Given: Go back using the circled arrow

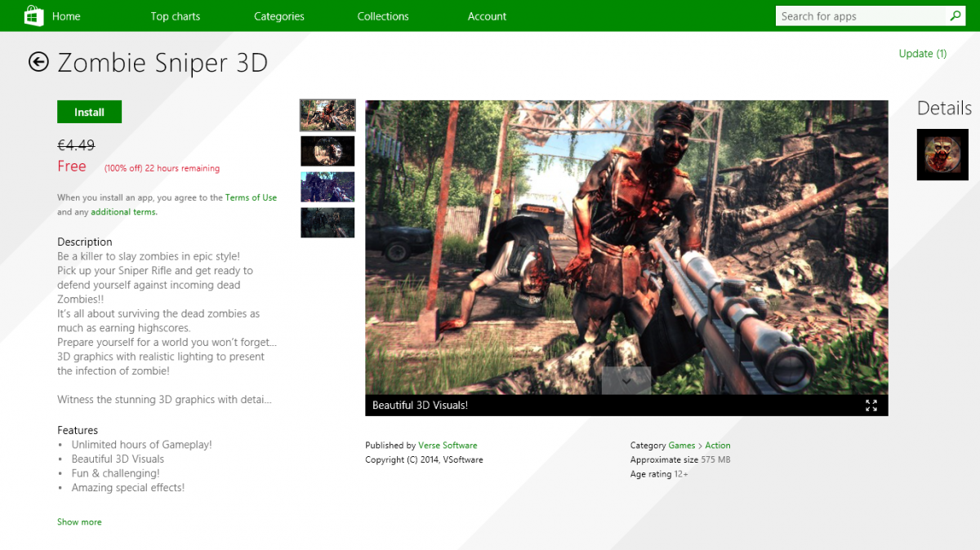Looking at the screenshot, I should tap(38, 62).
